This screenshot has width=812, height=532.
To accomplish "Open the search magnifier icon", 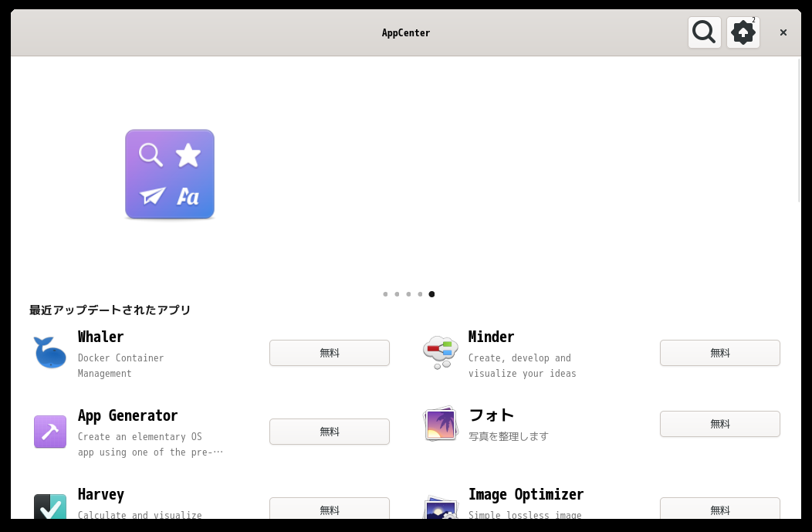I will pos(703,32).
